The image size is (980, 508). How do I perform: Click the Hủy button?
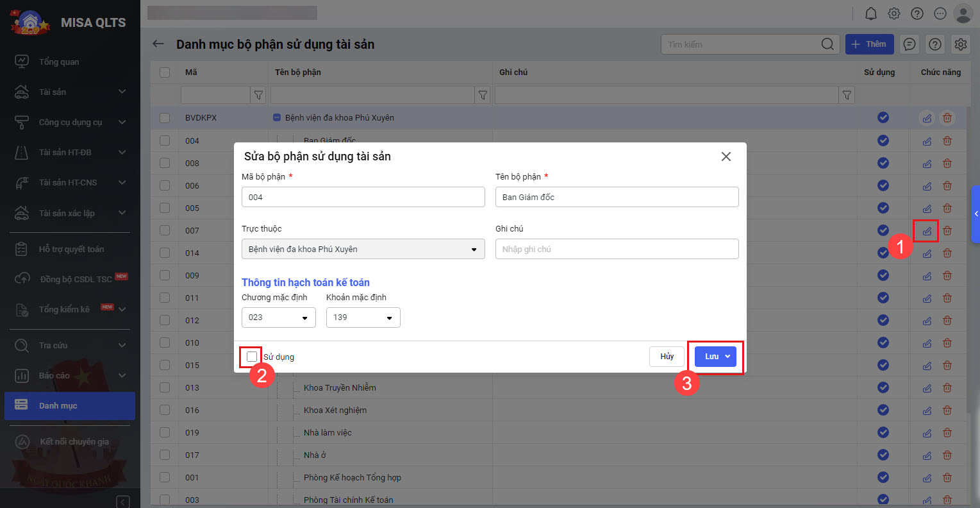[667, 357]
